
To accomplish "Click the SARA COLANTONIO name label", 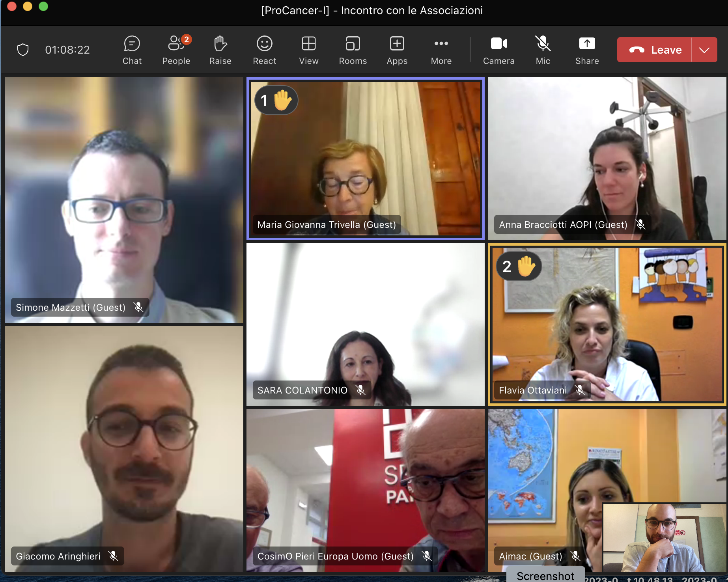I will 302,390.
